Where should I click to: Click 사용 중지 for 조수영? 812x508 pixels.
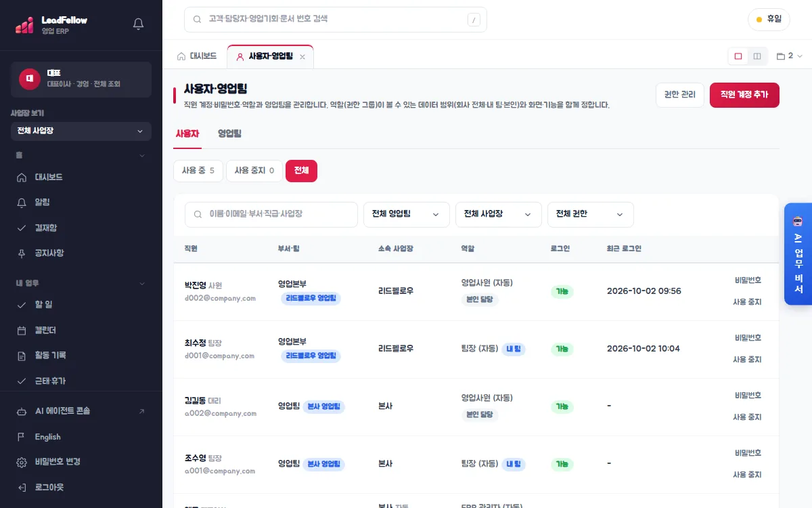[747, 475]
